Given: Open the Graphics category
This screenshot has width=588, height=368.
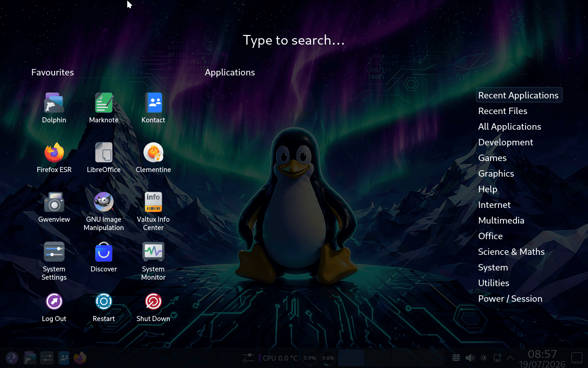Looking at the screenshot, I should (x=496, y=173).
